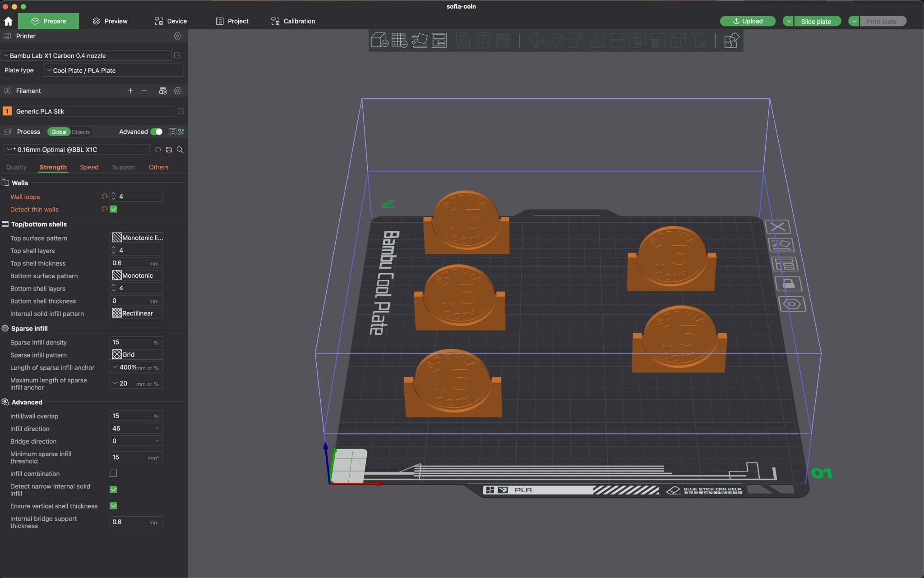Viewport: 924px width, 578px height.
Task: Click the Add plate grid icon
Action: 399,40
